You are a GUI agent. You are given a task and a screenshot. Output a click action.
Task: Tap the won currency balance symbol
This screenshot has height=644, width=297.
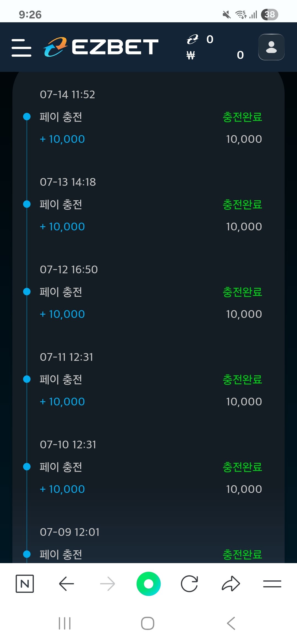[x=191, y=55]
